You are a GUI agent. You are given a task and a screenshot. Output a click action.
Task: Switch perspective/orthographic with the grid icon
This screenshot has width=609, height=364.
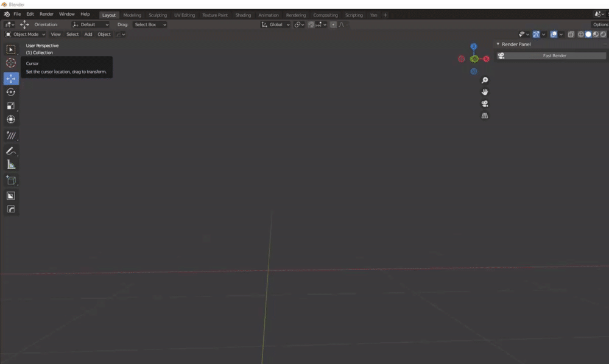pos(485,116)
